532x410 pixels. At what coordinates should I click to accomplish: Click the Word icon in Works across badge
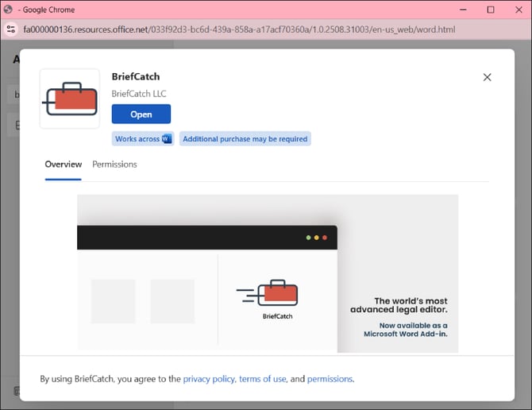point(167,138)
